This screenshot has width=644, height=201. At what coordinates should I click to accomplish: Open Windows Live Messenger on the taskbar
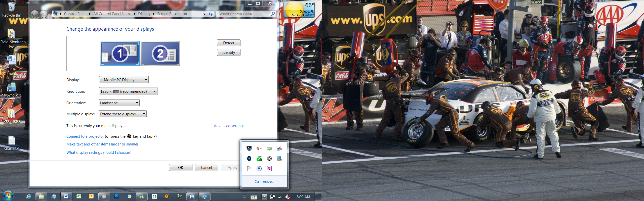point(142,196)
